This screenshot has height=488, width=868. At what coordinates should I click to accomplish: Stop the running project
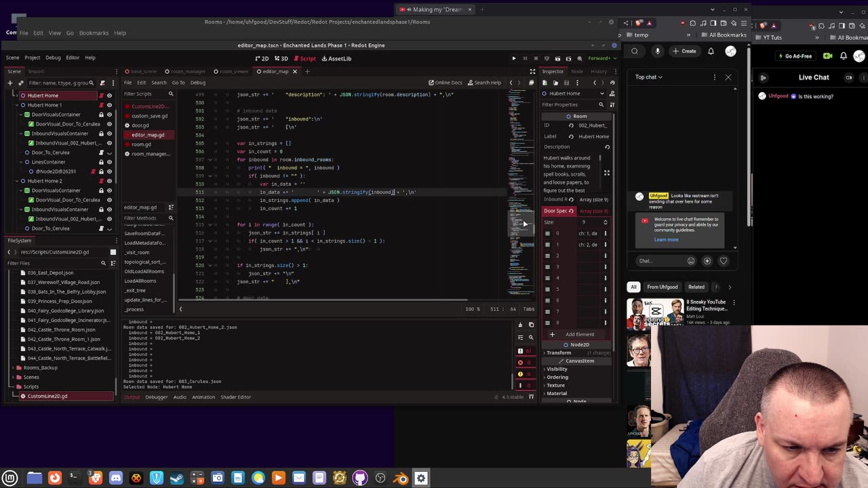tap(536, 58)
